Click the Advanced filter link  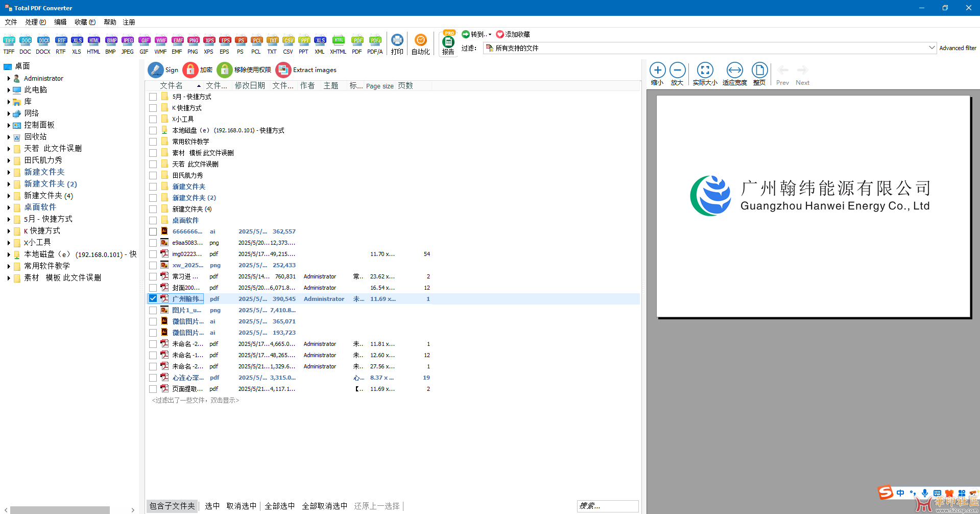(x=958, y=48)
